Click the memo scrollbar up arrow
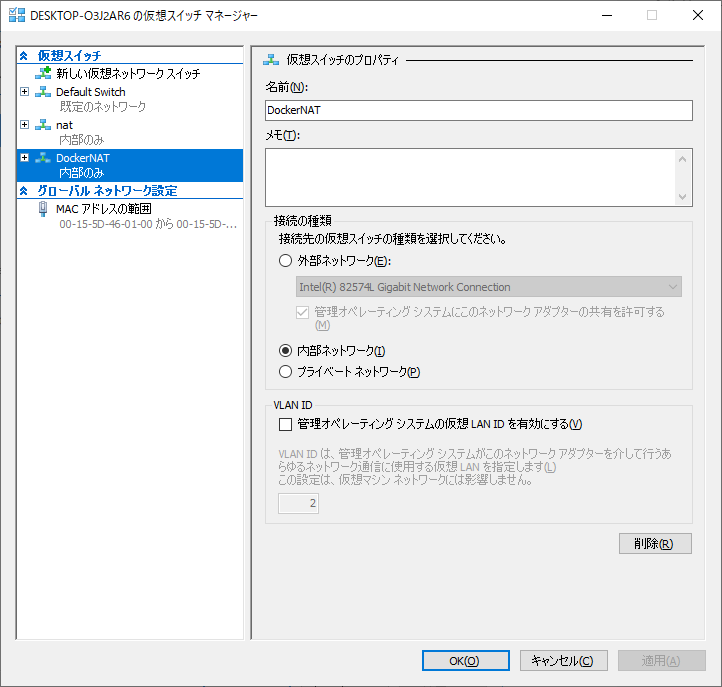 pyautogui.click(x=682, y=159)
